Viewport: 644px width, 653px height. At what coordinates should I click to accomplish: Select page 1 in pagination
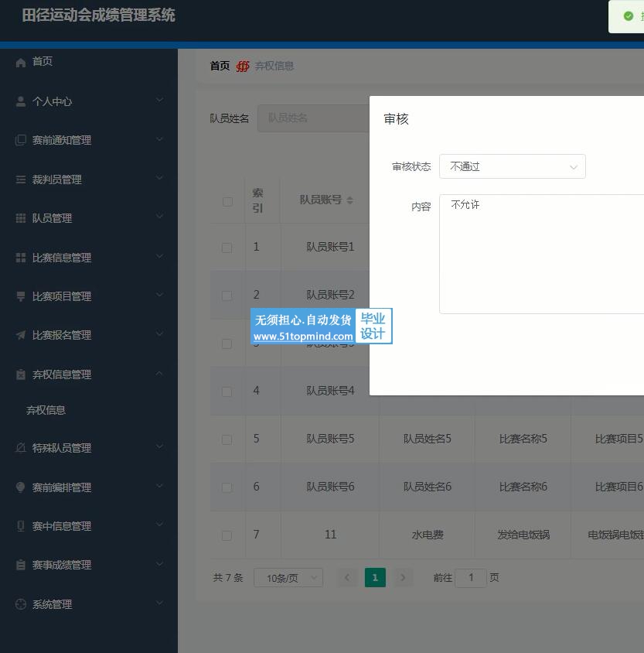(x=375, y=578)
